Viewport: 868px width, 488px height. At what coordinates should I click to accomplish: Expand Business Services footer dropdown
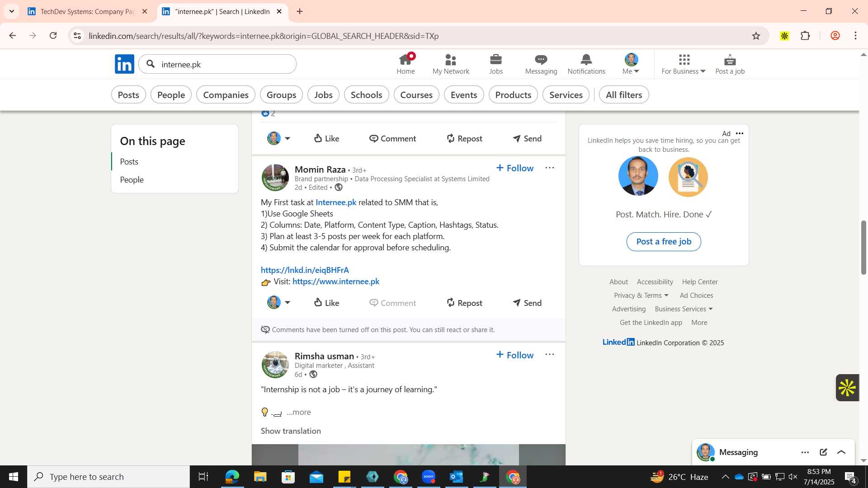684,309
